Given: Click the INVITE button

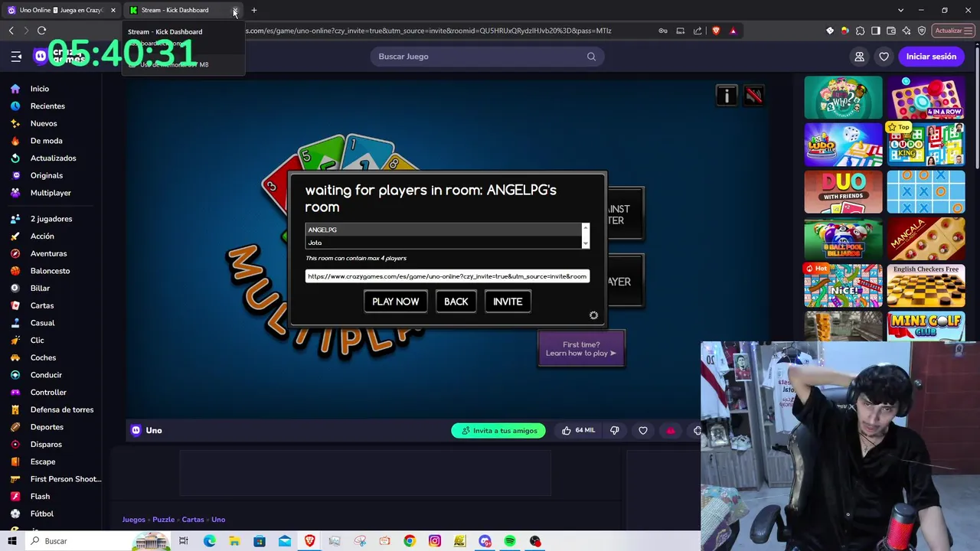Looking at the screenshot, I should click(x=508, y=302).
